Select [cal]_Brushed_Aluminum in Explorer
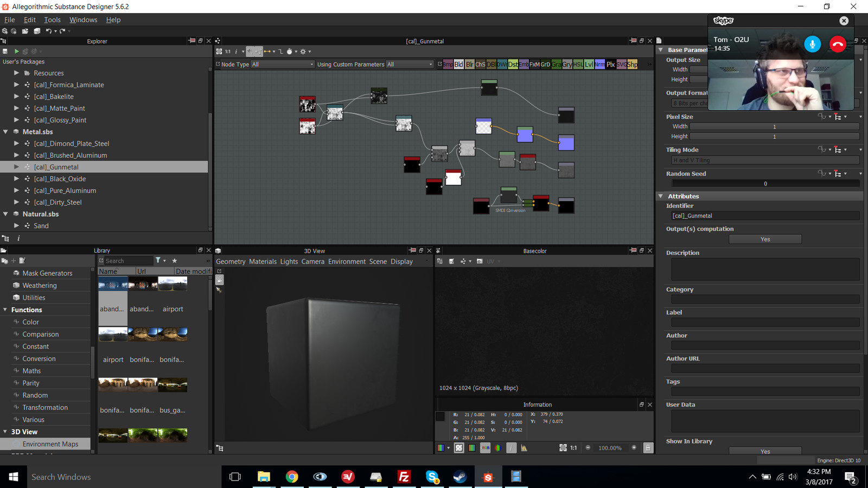This screenshot has width=868, height=488. [71, 155]
